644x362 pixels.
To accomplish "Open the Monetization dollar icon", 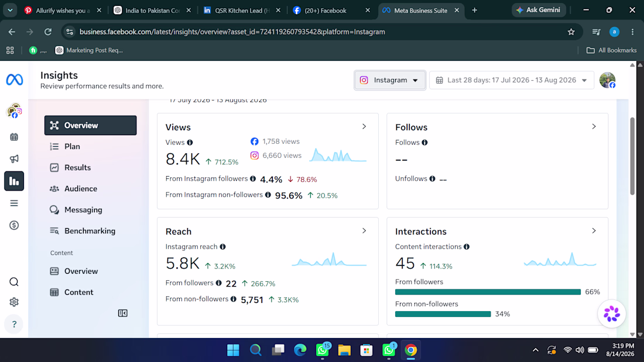I will [x=14, y=225].
